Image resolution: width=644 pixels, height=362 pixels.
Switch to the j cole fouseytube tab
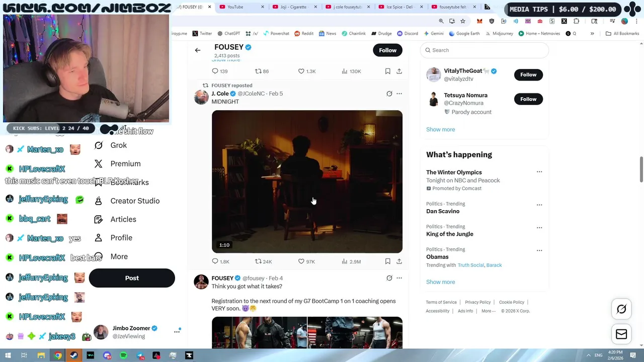tap(348, 7)
